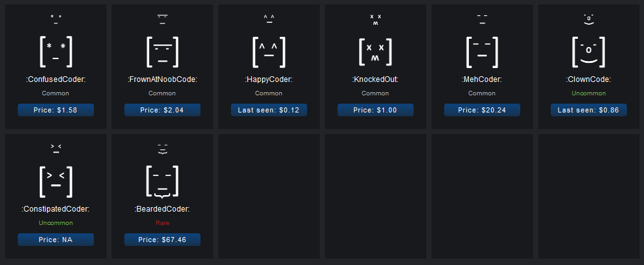Click the large ConfusedCoder emoticon icon
The image size is (644, 265).
tap(56, 51)
